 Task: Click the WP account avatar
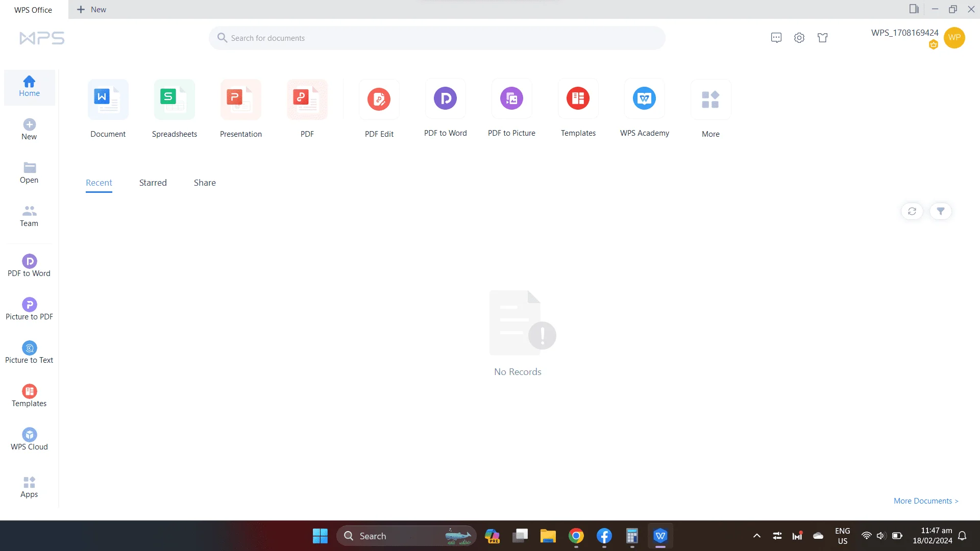point(954,38)
